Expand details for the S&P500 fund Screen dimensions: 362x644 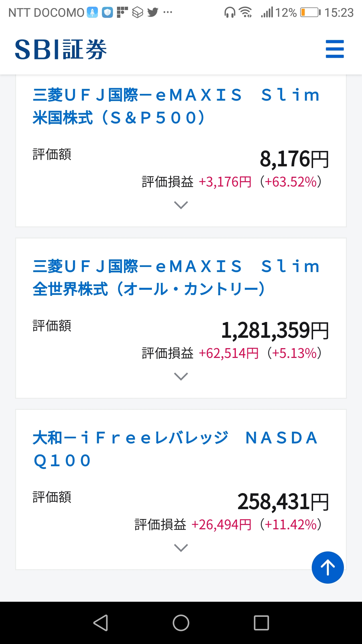[181, 205]
